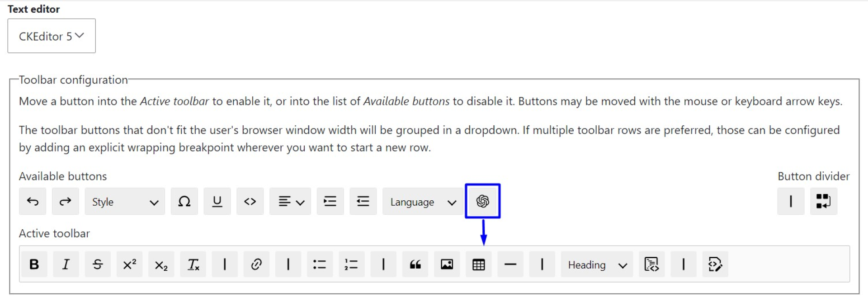Click the Outdent button
The image size is (868, 302).
pyautogui.click(x=363, y=201)
